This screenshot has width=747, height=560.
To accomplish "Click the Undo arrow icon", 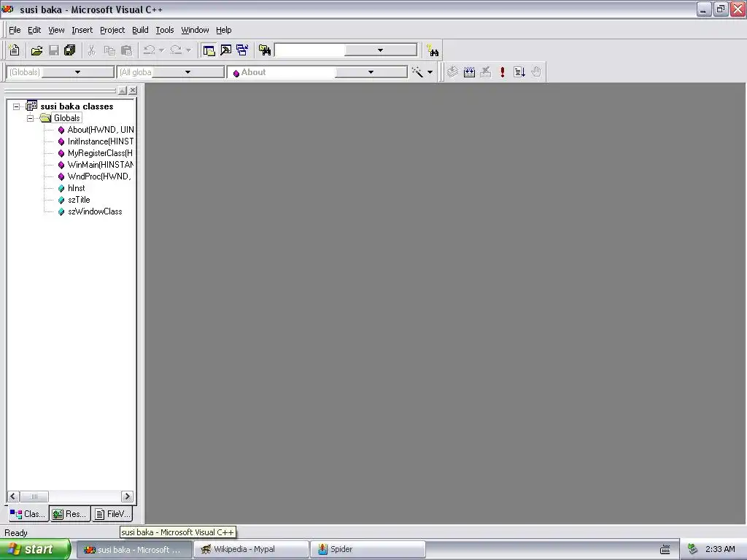I will click(149, 50).
